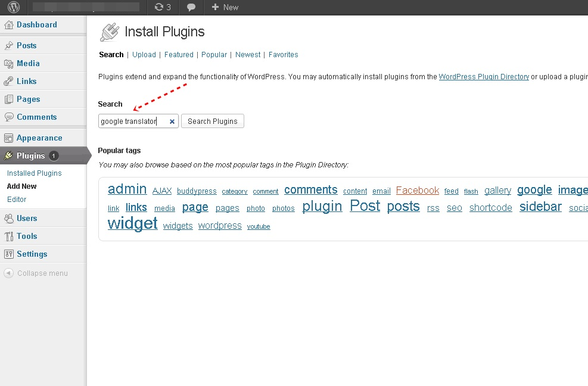This screenshot has width=588, height=386.
Task: Open the Pages menu
Action: [29, 99]
